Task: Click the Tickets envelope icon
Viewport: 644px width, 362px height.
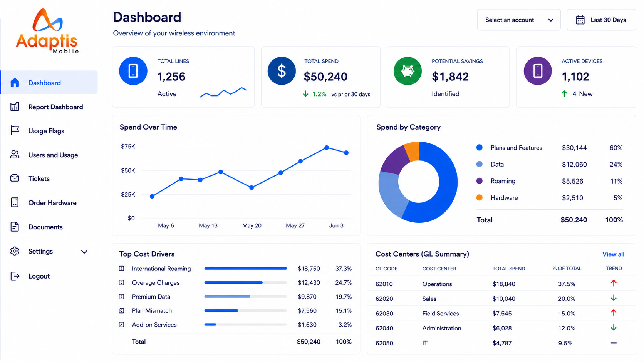Action: point(15,178)
